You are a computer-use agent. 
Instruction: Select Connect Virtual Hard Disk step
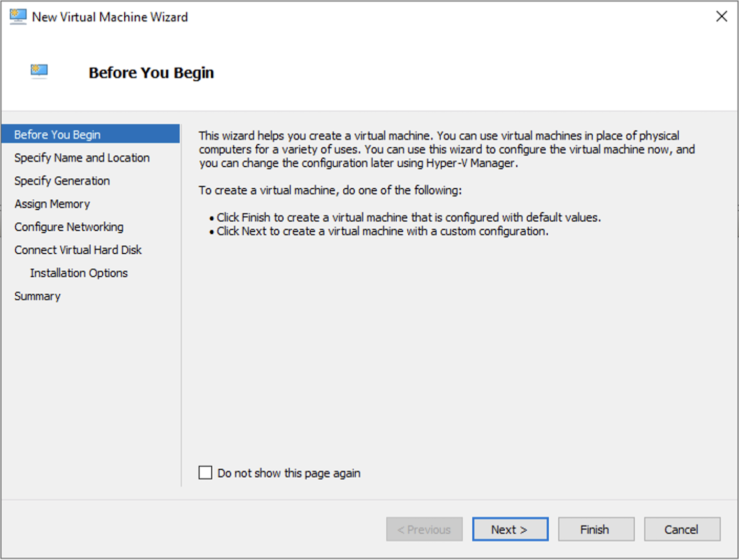(x=78, y=250)
